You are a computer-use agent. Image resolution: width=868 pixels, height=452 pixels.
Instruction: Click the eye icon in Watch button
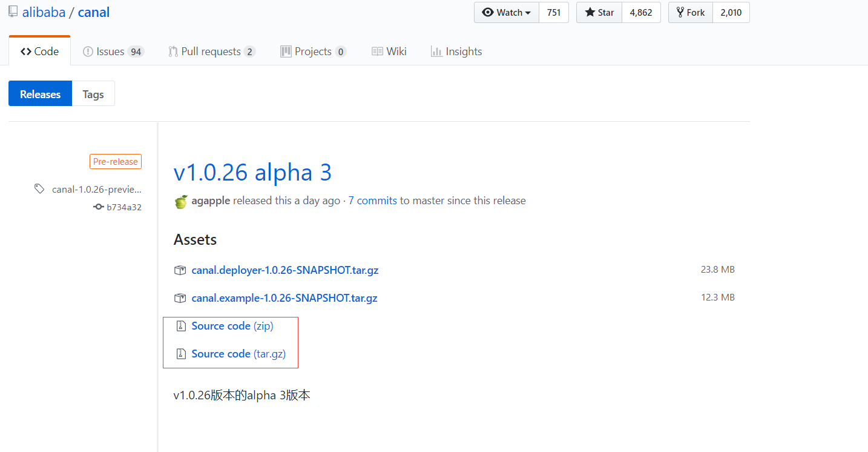(488, 12)
